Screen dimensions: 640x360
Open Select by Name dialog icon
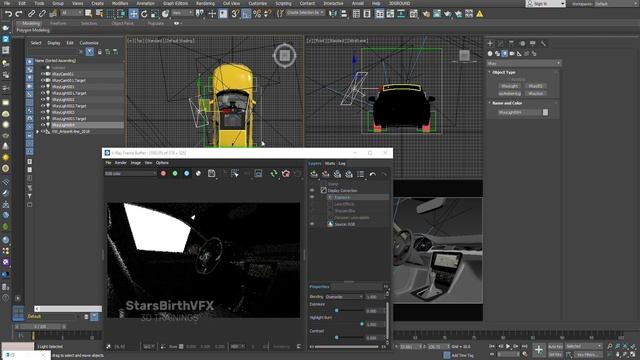click(99, 14)
